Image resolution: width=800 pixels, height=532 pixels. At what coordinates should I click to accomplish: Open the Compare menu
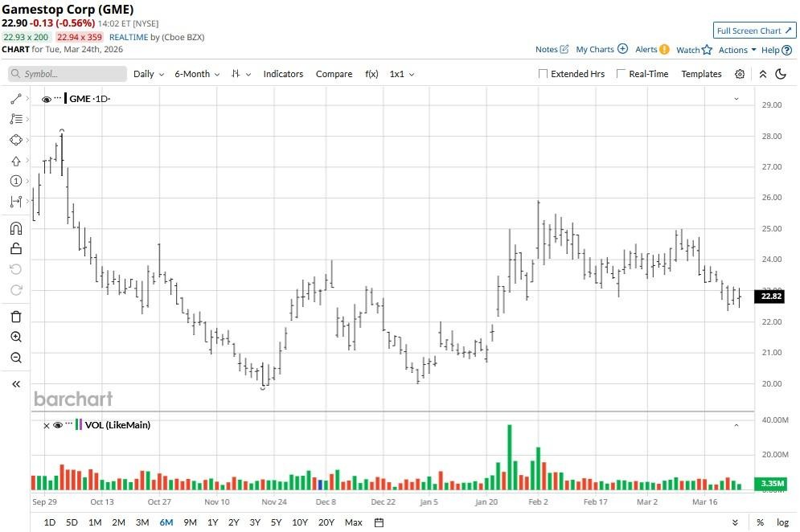click(334, 74)
